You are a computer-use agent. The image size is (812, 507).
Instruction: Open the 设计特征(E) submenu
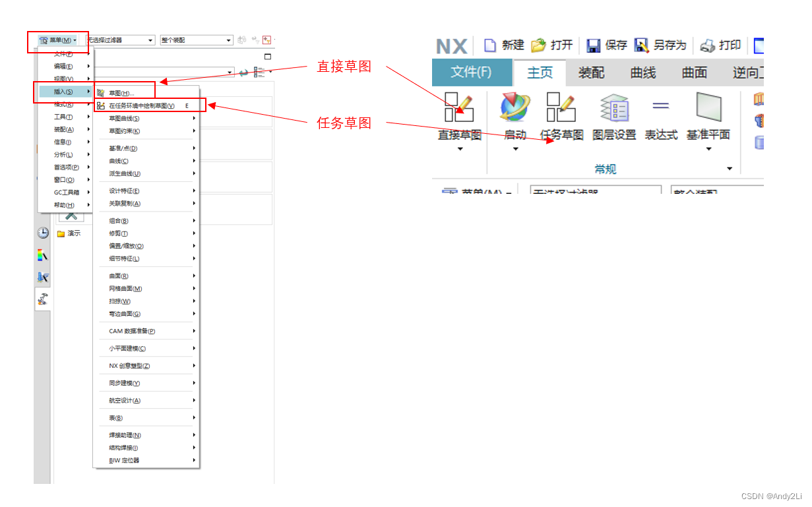click(x=146, y=191)
